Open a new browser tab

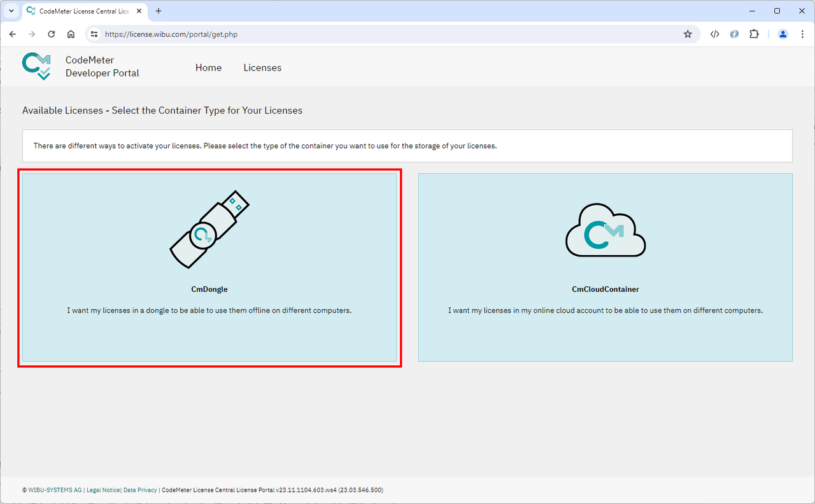[x=159, y=11]
